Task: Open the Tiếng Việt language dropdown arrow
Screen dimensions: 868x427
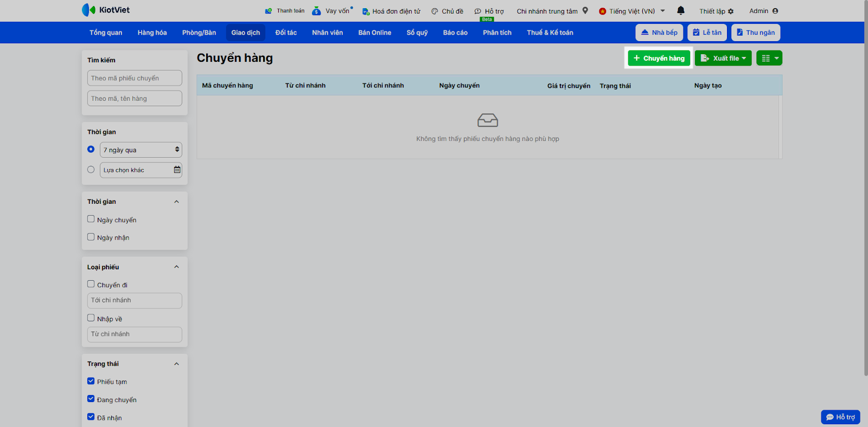Action: (662, 11)
